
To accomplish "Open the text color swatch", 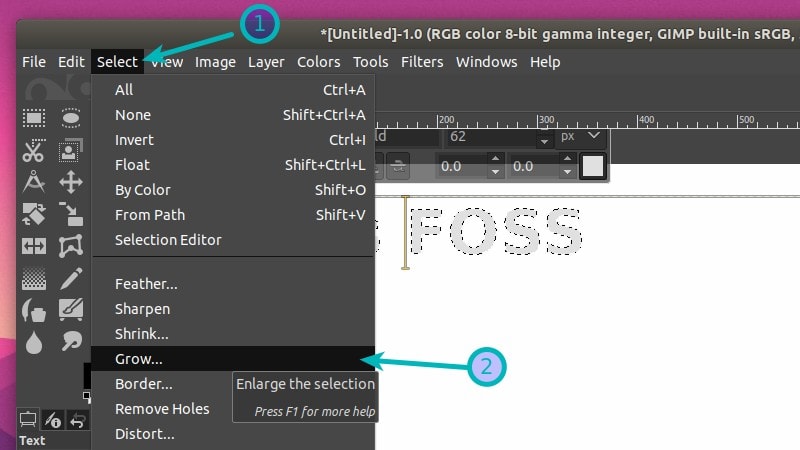I will point(593,166).
